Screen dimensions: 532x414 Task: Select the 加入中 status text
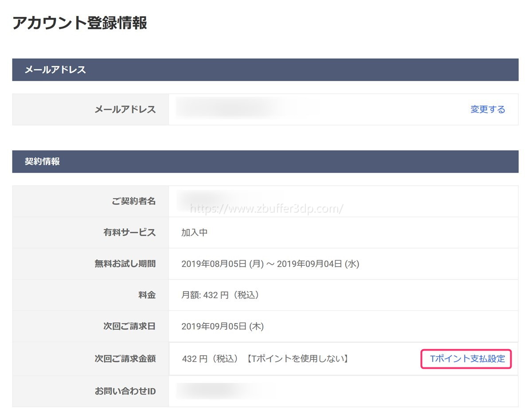tap(195, 232)
